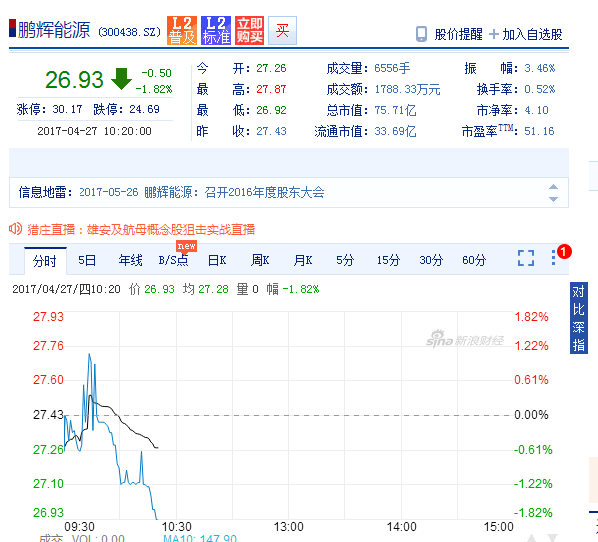Click current price 26.93 in header
598x542 pixels.
[74, 80]
